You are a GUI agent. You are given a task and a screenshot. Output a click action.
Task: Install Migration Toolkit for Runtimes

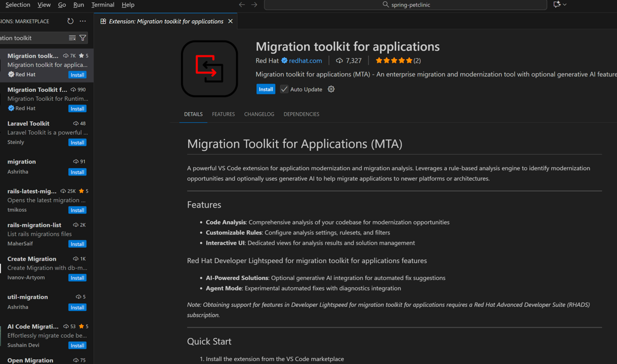coord(77,109)
